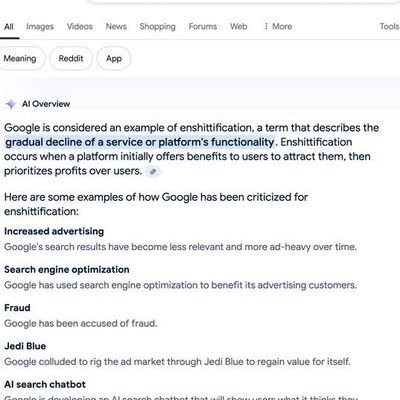Select the All results tab

point(9,26)
